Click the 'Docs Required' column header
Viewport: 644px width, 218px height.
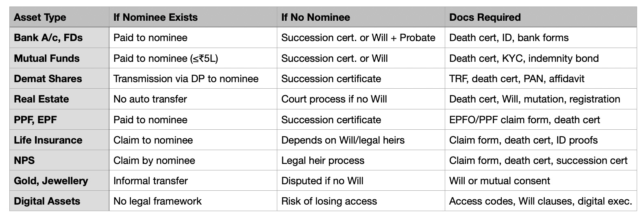(x=541, y=17)
